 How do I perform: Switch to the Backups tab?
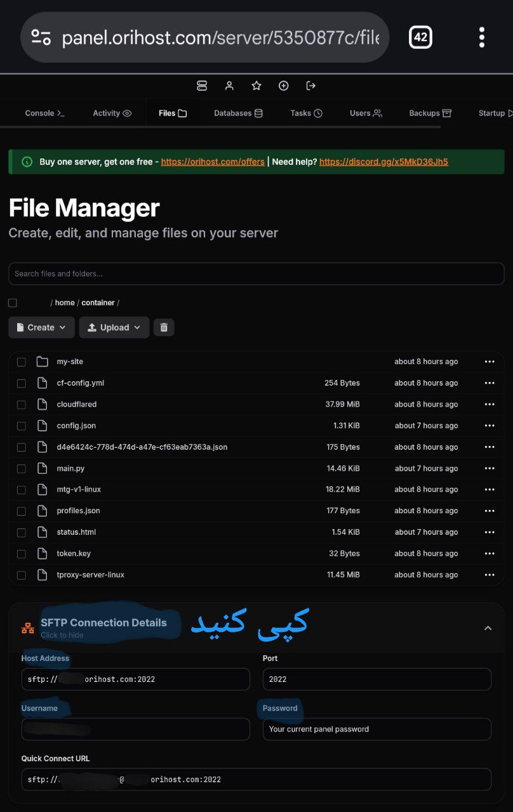[x=430, y=113]
